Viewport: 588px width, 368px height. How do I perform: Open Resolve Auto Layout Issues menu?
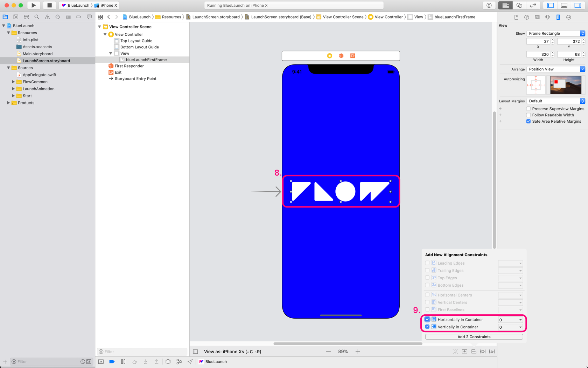(x=492, y=351)
